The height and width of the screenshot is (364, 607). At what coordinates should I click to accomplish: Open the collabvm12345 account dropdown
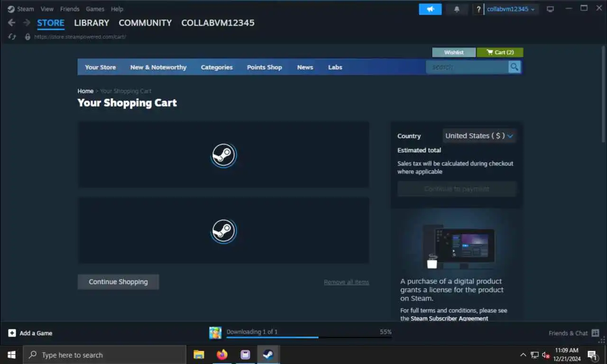pos(511,9)
